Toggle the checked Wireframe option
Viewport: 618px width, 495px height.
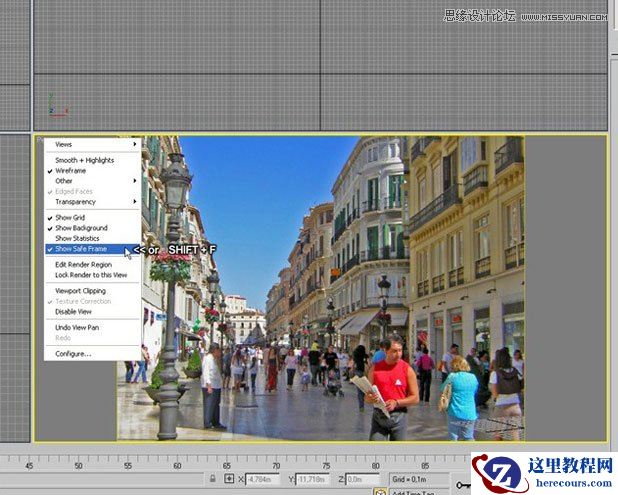click(93, 171)
